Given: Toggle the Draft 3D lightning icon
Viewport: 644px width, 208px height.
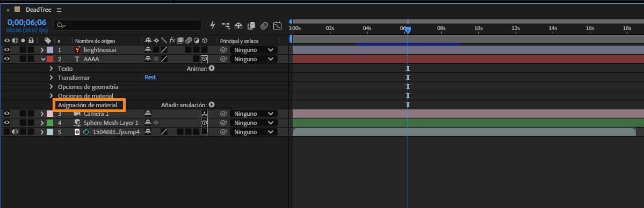Looking at the screenshot, I should pyautogui.click(x=213, y=25).
